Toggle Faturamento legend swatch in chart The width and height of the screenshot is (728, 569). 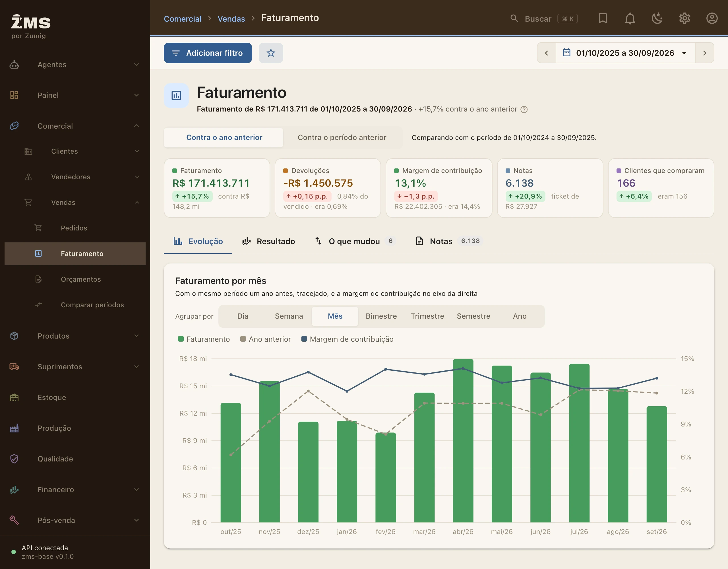[181, 339]
